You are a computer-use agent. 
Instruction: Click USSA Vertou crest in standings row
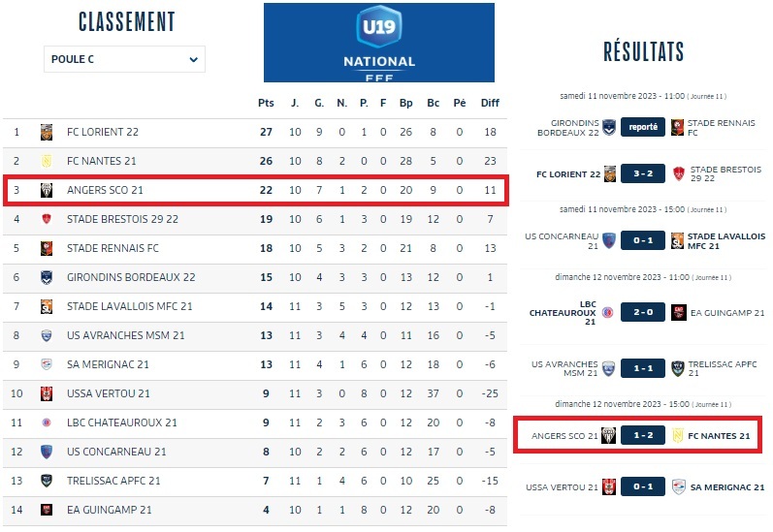47,393
